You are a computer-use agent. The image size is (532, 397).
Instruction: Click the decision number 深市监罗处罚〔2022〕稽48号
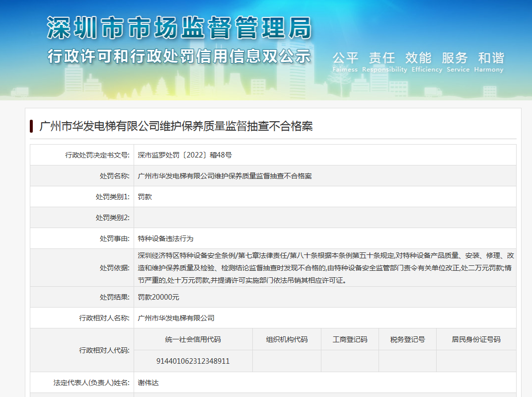click(x=185, y=155)
